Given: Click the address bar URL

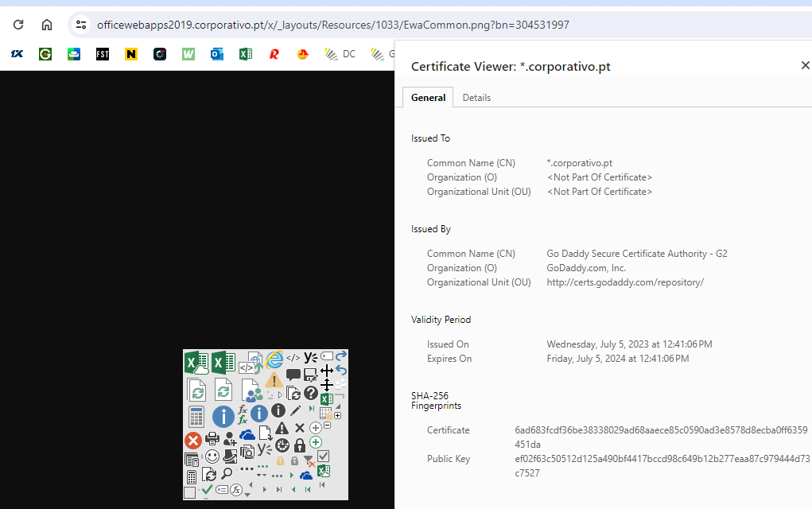Looking at the screenshot, I should (333, 25).
